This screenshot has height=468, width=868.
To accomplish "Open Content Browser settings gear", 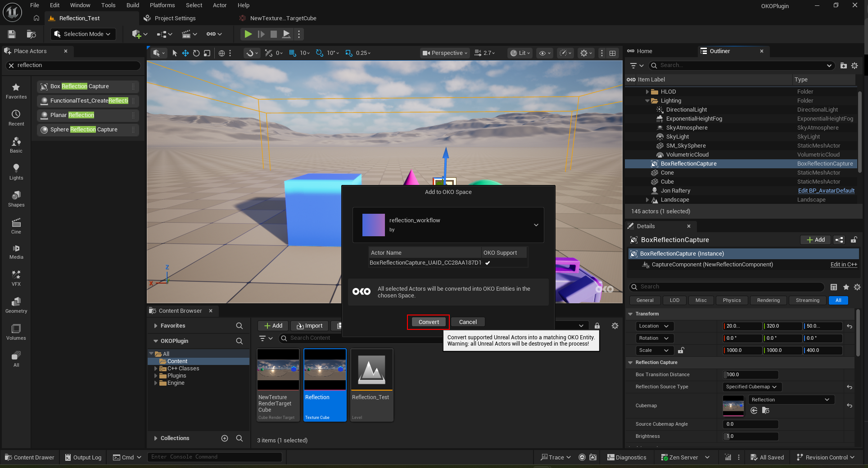I will tap(615, 326).
